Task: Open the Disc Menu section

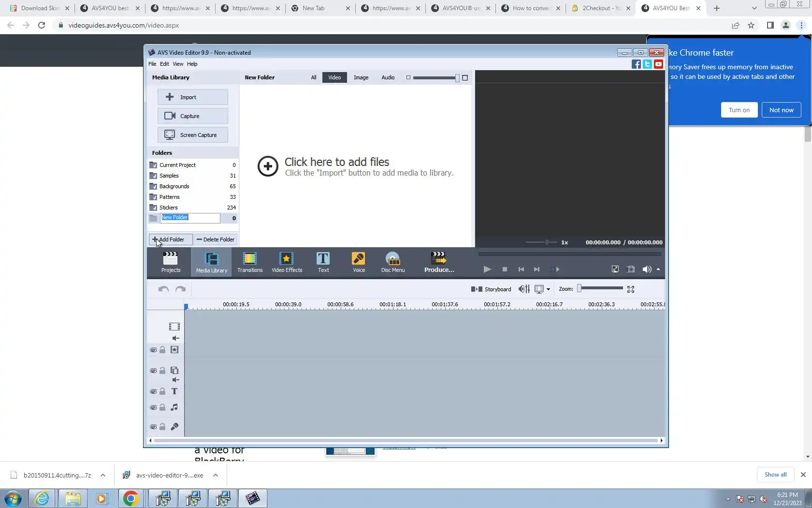Action: coord(393,262)
